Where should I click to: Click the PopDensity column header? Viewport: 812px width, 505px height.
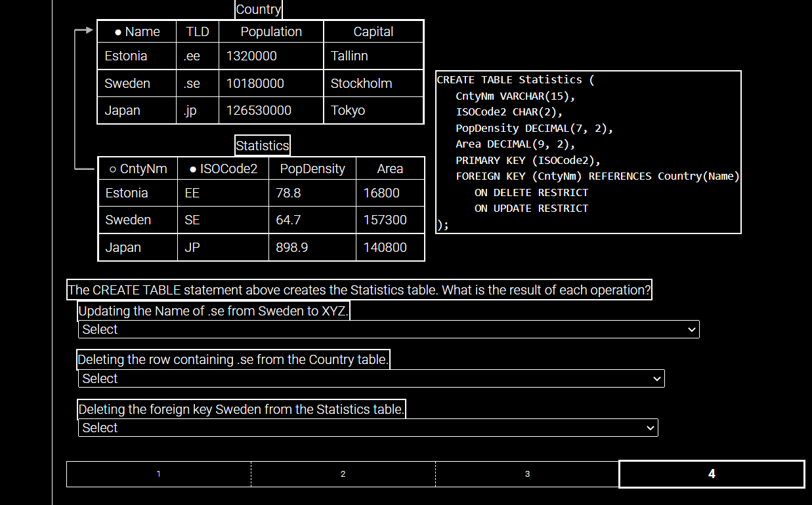(312, 169)
